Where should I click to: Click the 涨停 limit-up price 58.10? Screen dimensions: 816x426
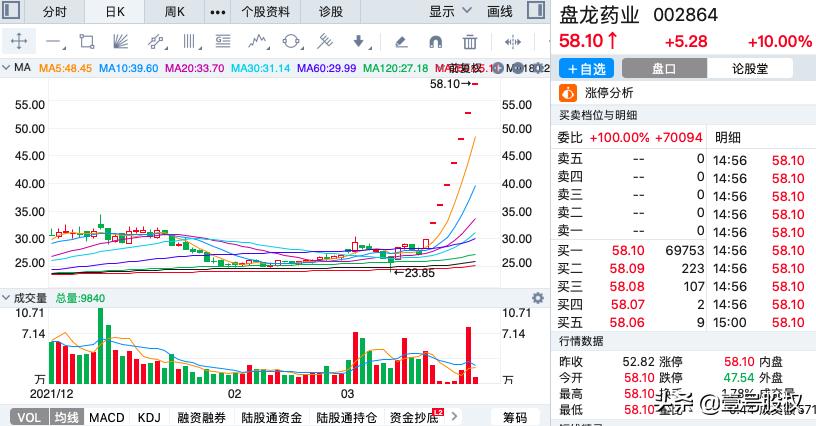[739, 362]
